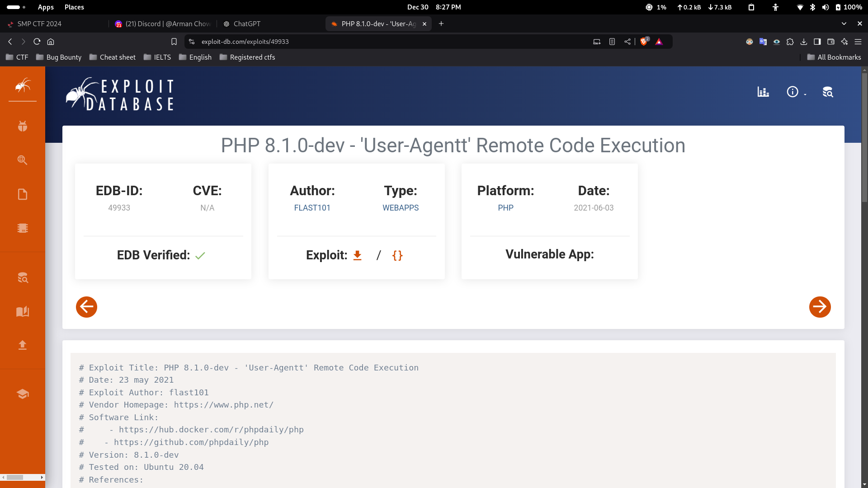Click the database search icon in header

827,92
